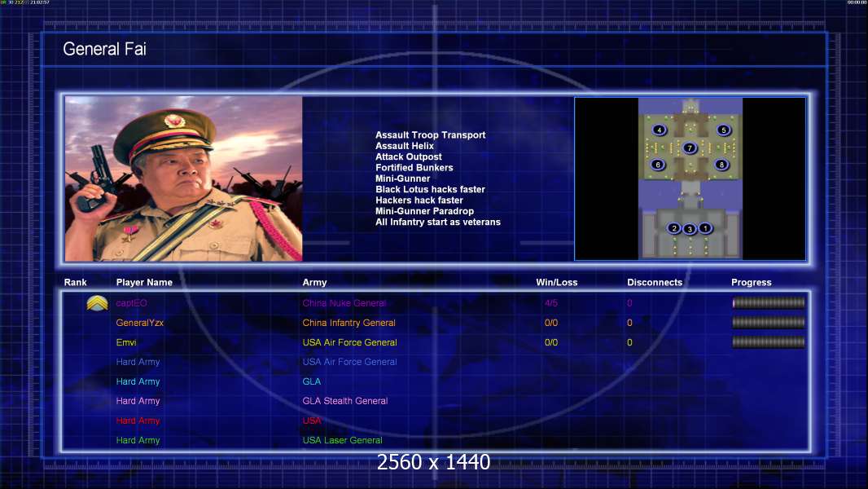Image resolution: width=868 pixels, height=489 pixels.
Task: Click the Player Name column header
Action: pyautogui.click(x=144, y=283)
